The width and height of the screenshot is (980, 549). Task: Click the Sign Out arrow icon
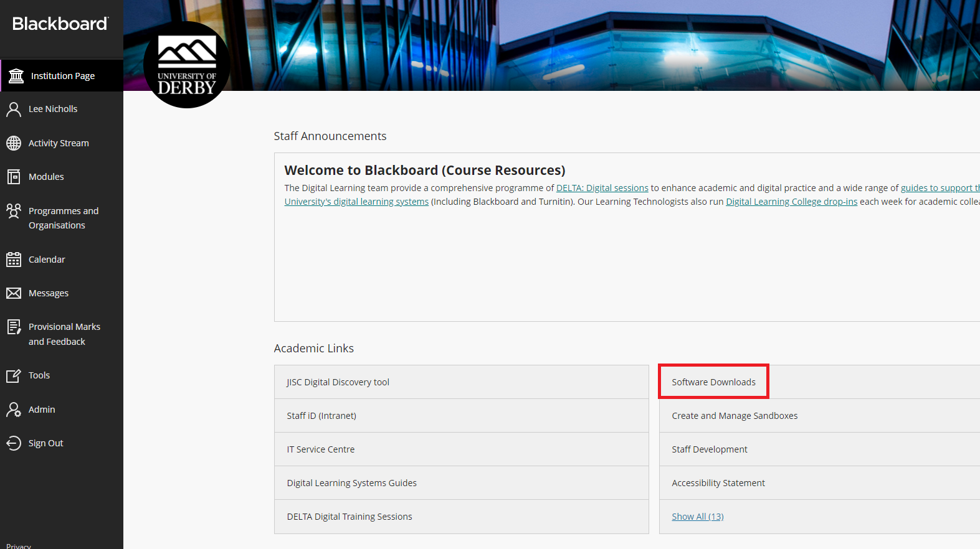[x=14, y=443]
